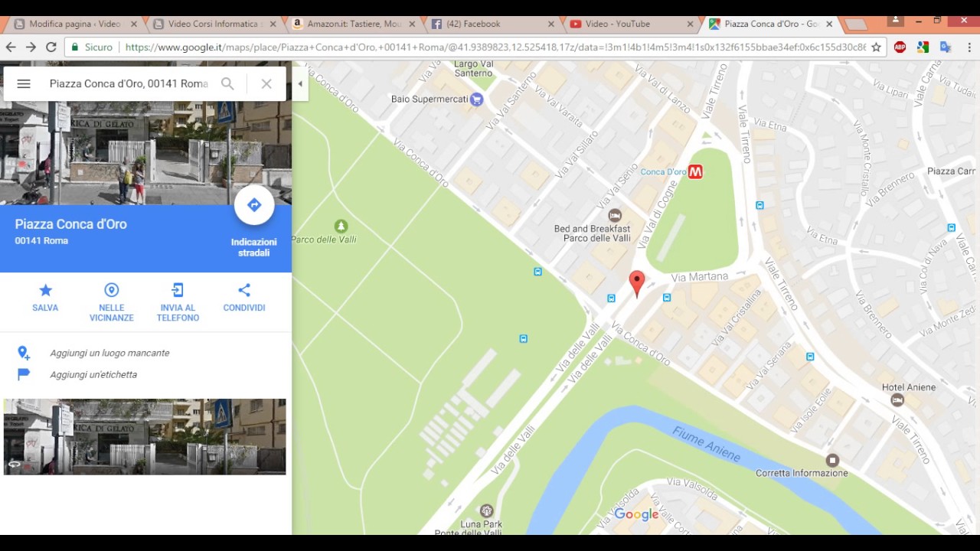Open the Google Maps hamburger menu
Screen dimensions: 980x551
(x=24, y=83)
